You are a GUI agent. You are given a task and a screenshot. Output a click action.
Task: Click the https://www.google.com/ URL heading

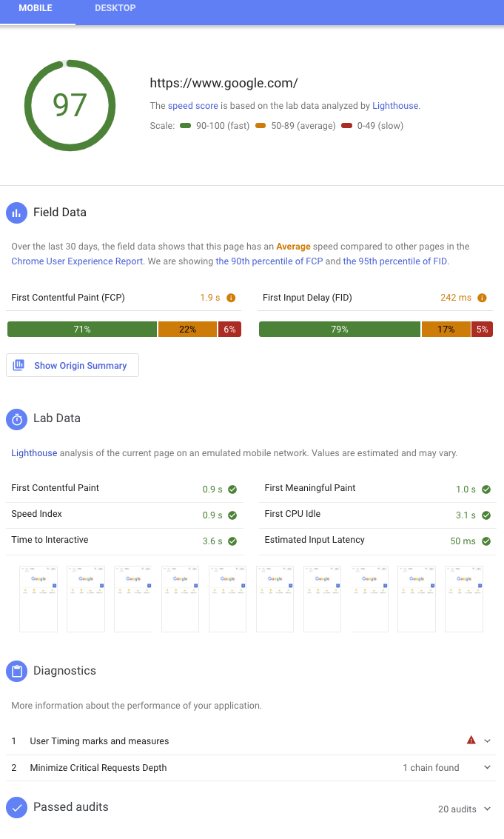(224, 83)
